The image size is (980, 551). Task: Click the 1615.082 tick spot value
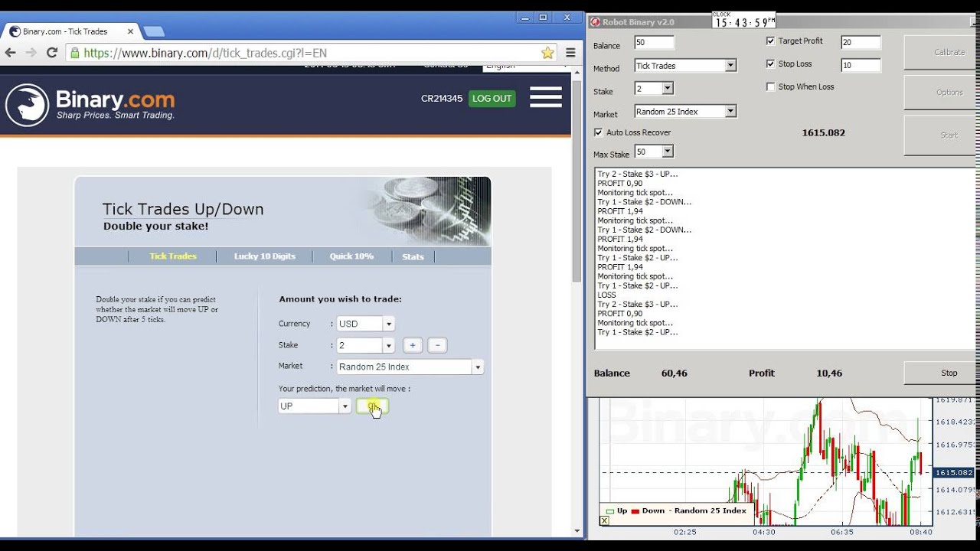pos(823,133)
